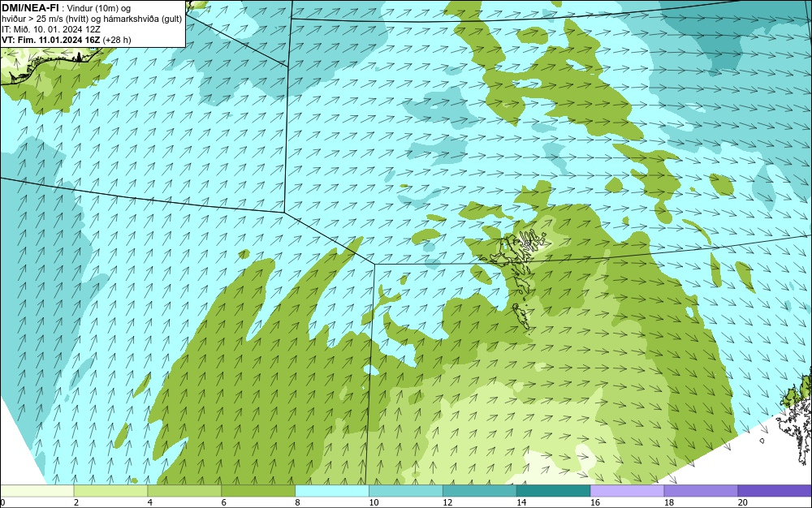Click the 2–4 m/s light green legend swatch
812x508 pixels.
110,490
